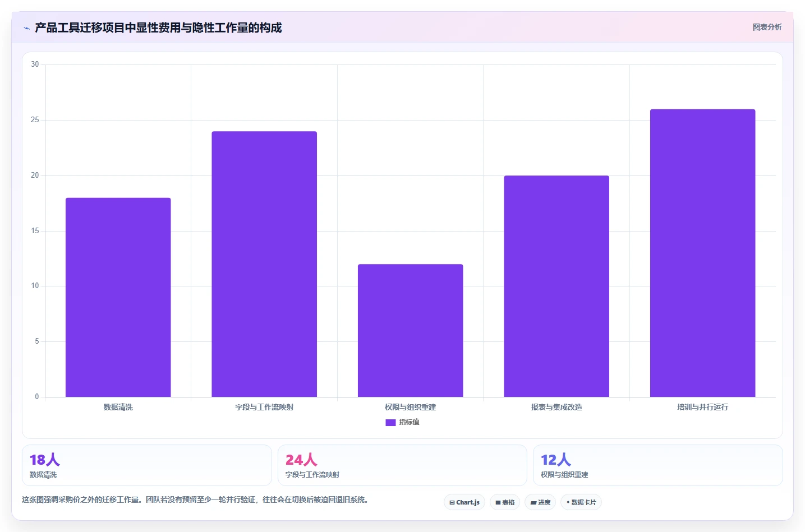Click the Chart.js tag chip

pos(464,502)
